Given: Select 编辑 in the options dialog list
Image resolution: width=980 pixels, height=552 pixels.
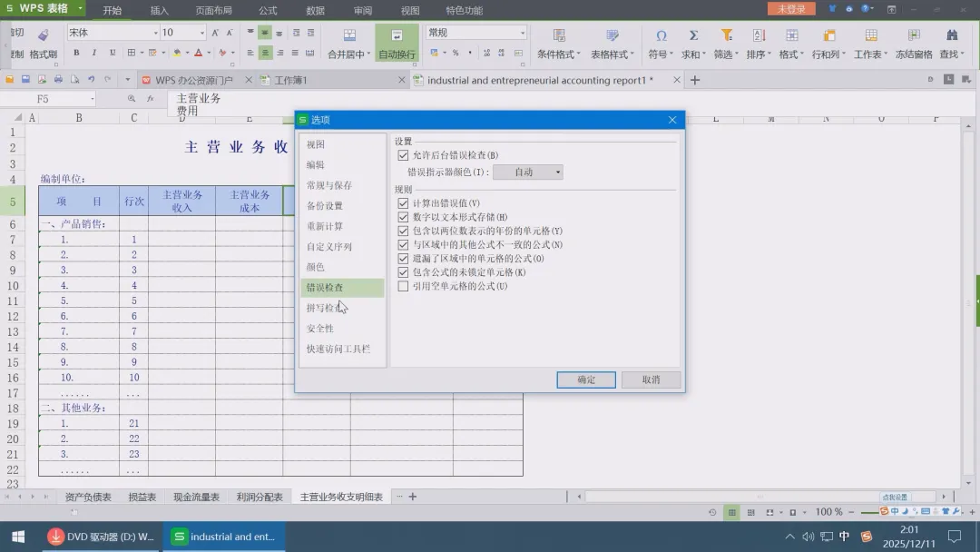Looking at the screenshot, I should 342,165.
